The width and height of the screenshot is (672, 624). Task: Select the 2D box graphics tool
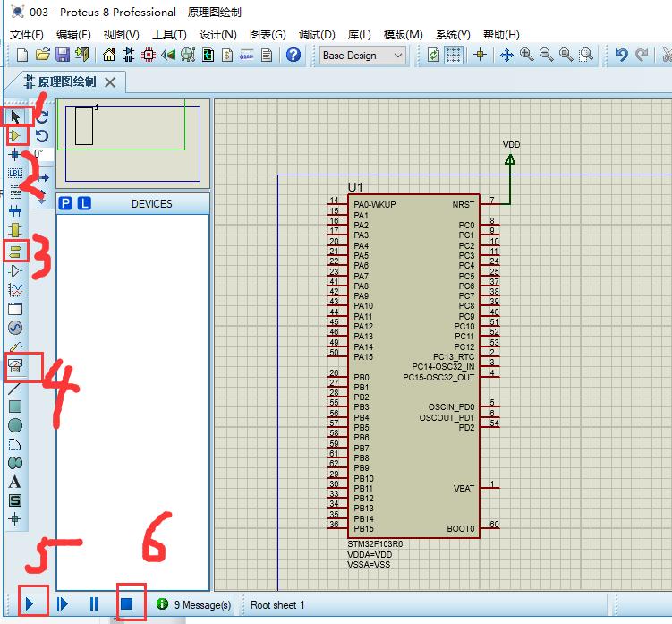15,406
